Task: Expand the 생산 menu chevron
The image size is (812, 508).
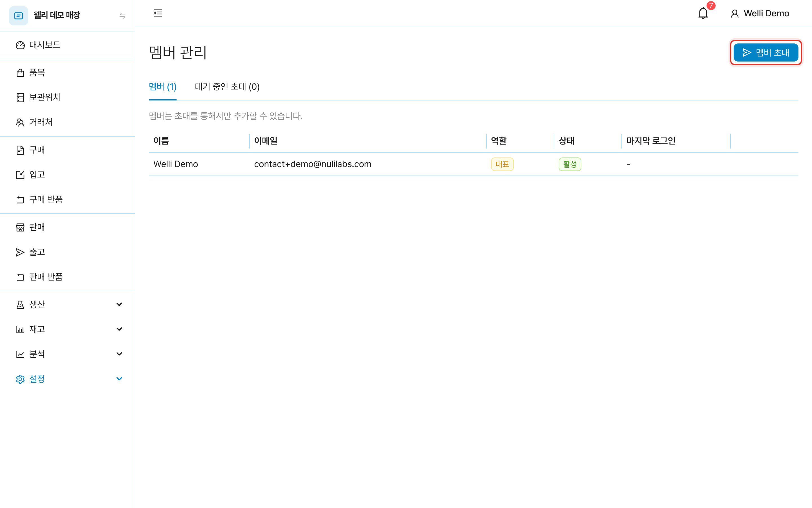Action: pyautogui.click(x=119, y=305)
